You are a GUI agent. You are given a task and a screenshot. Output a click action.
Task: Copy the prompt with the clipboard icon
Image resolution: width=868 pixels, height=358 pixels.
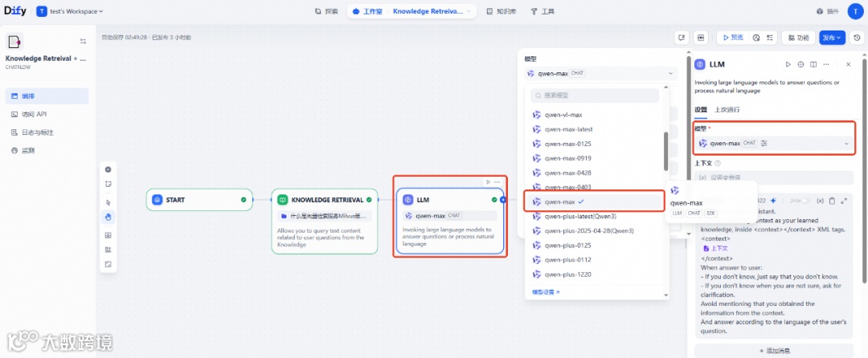tap(832, 201)
